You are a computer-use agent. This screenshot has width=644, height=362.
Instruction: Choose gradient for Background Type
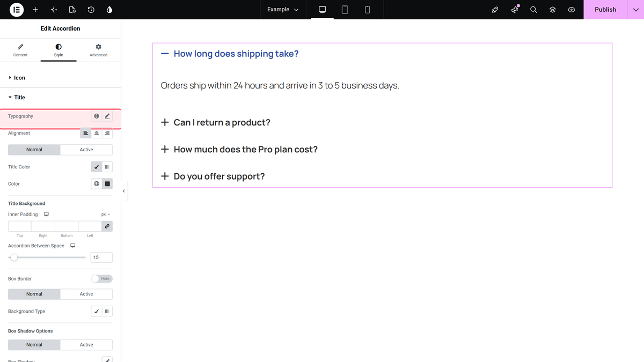pos(107,311)
